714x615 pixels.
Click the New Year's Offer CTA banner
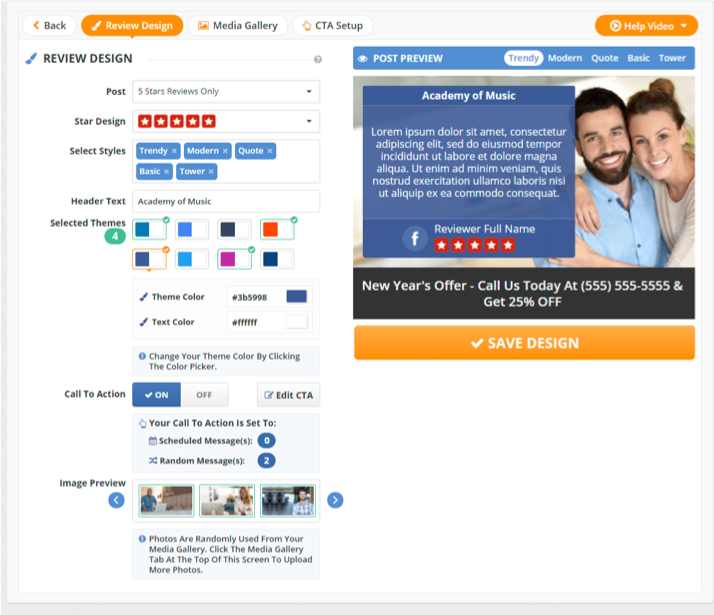click(x=524, y=294)
